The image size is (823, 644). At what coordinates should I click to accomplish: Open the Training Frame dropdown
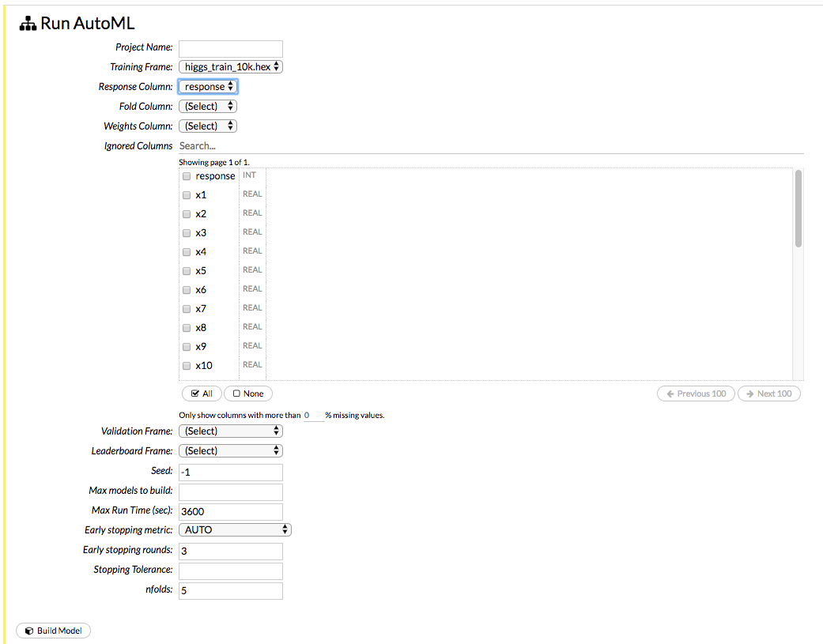click(230, 66)
